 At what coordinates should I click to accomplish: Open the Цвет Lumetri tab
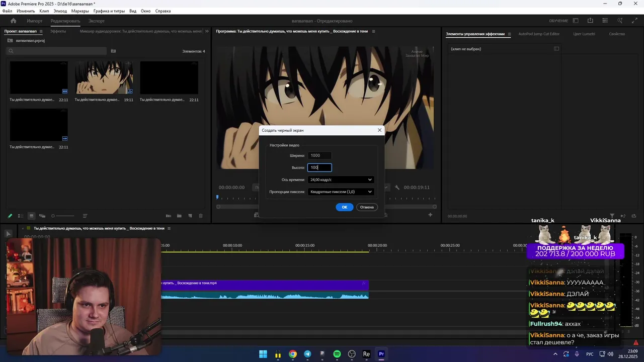pyautogui.click(x=584, y=34)
